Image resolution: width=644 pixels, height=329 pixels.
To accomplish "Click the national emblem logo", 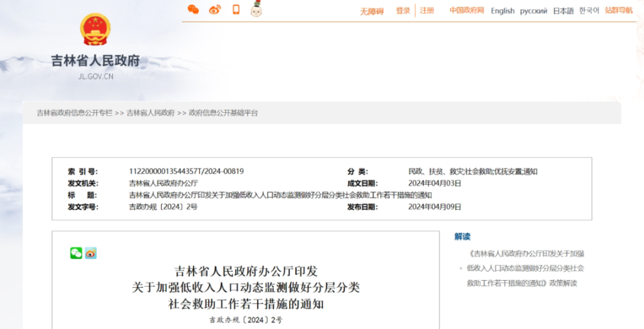I will tap(95, 29).
